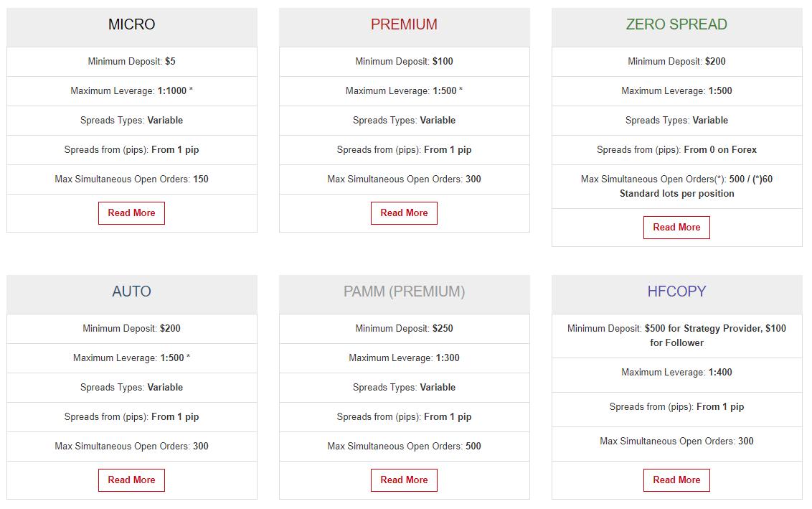Viewport: 812px width, 509px height.
Task: Open Read More for the Premium account
Action: [404, 213]
